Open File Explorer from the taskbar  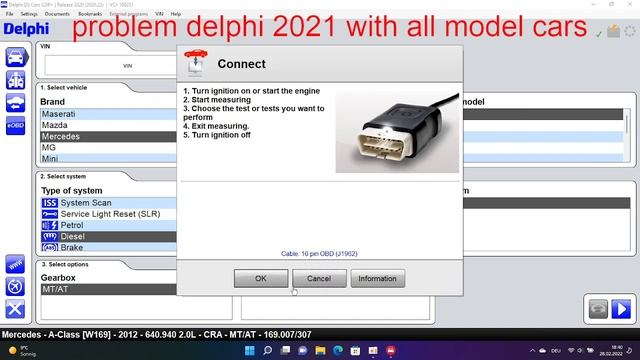coord(320,350)
